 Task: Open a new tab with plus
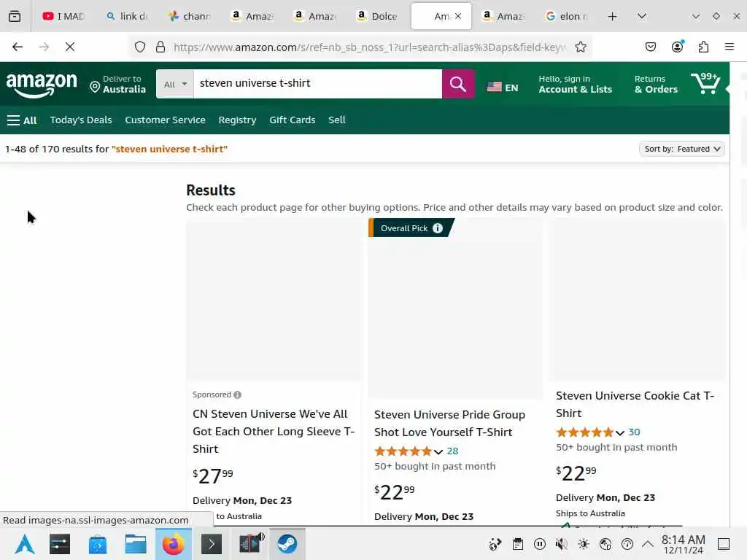pos(613,16)
